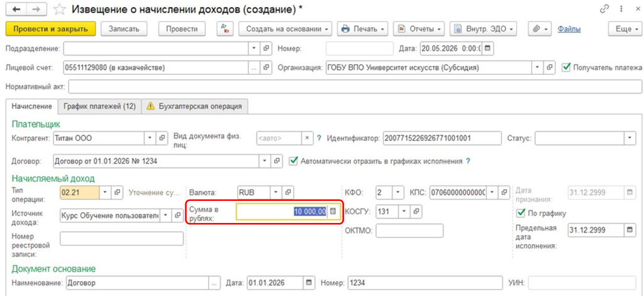Viewport: 644px width, 296px height.
Task: Expand Тип операции dropdown list
Action: (x=105, y=192)
